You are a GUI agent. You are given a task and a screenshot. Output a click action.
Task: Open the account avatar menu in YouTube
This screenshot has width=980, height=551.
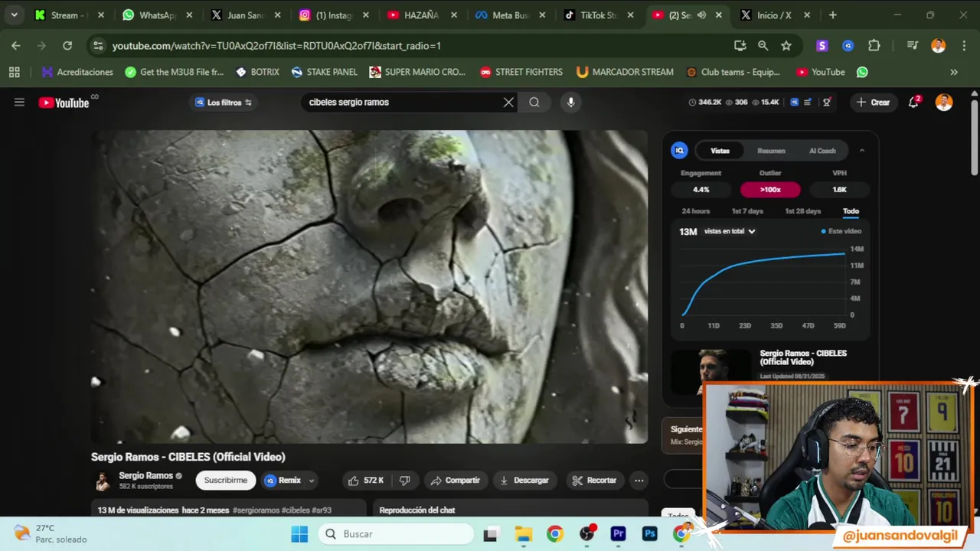[x=944, y=103]
